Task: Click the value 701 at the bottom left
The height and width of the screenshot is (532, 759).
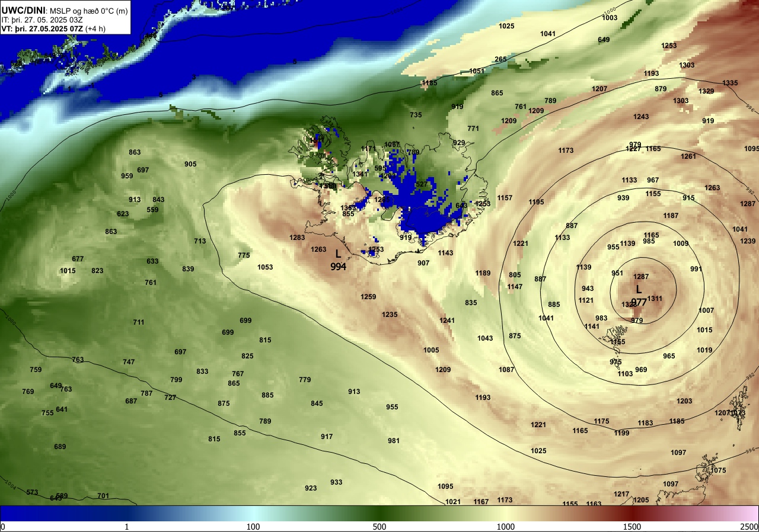Action: pyautogui.click(x=103, y=496)
